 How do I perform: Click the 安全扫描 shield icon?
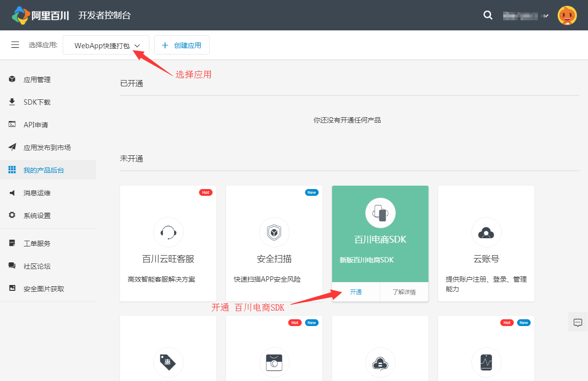click(x=274, y=232)
